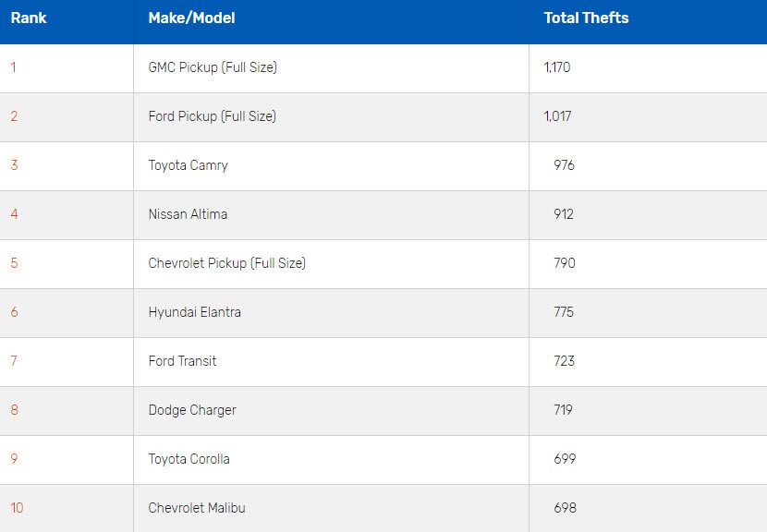Click the 698 total thefts value
767x532 pixels.
point(565,508)
